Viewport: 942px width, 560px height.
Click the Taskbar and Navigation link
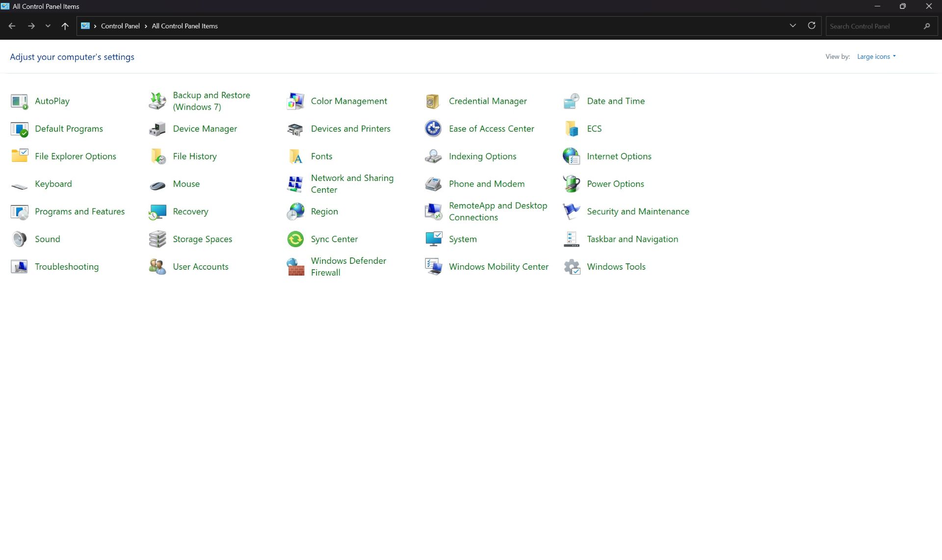point(632,239)
